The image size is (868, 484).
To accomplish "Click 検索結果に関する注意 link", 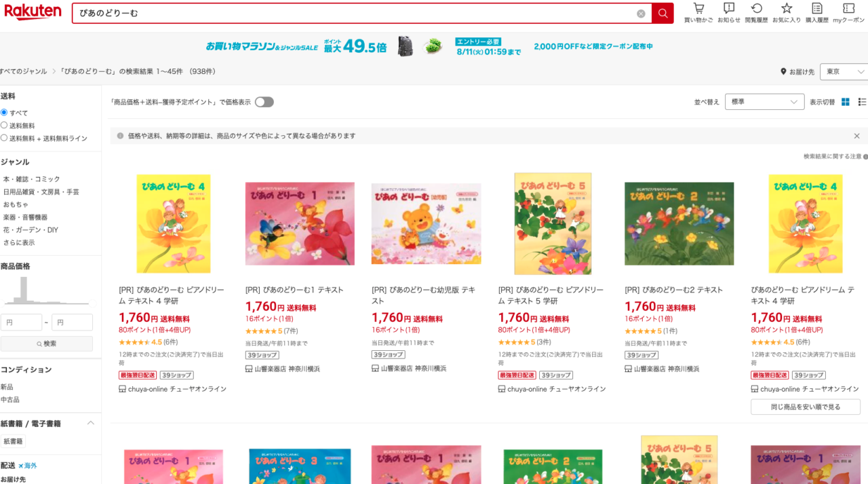I will (832, 156).
